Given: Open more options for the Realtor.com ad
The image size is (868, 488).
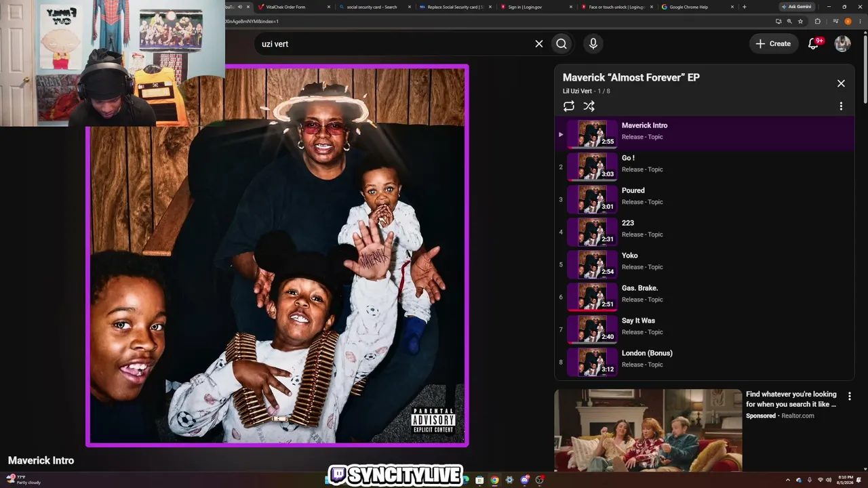Looking at the screenshot, I should click(850, 396).
